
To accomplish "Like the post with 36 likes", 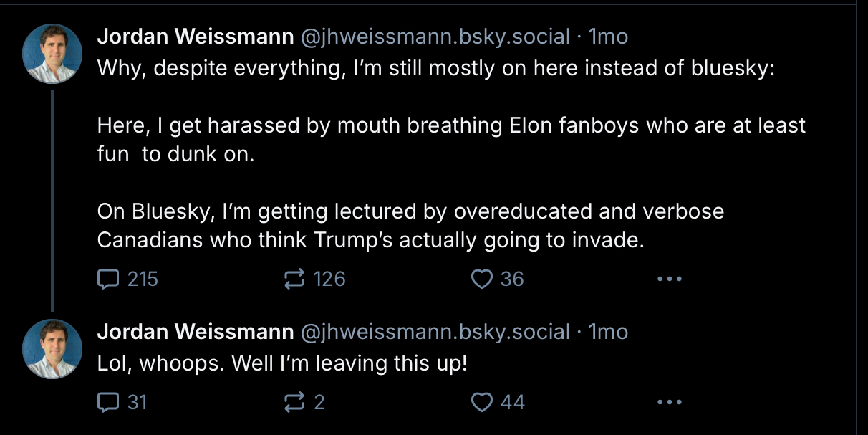I will [481, 279].
